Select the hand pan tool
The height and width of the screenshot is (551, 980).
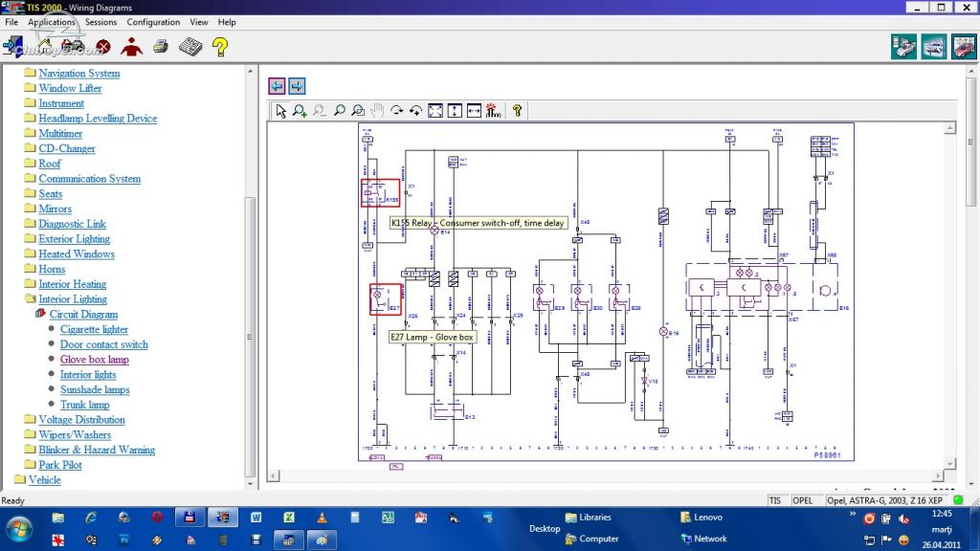tap(377, 111)
